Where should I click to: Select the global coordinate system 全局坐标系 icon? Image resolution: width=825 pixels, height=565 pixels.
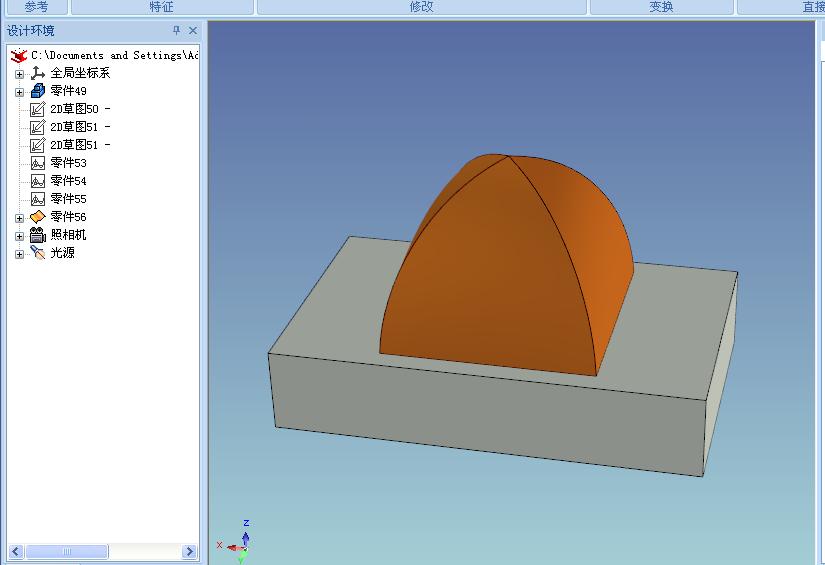[x=38, y=73]
